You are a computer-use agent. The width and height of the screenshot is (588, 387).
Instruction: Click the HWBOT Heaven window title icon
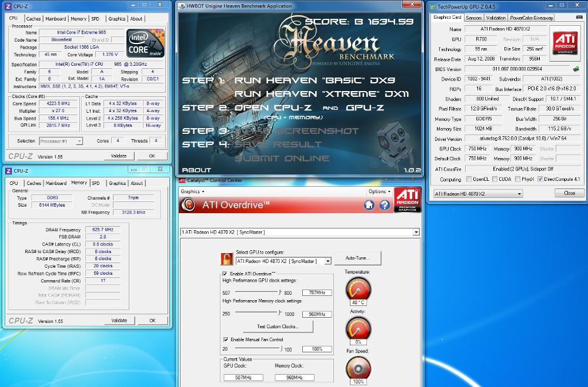182,6
